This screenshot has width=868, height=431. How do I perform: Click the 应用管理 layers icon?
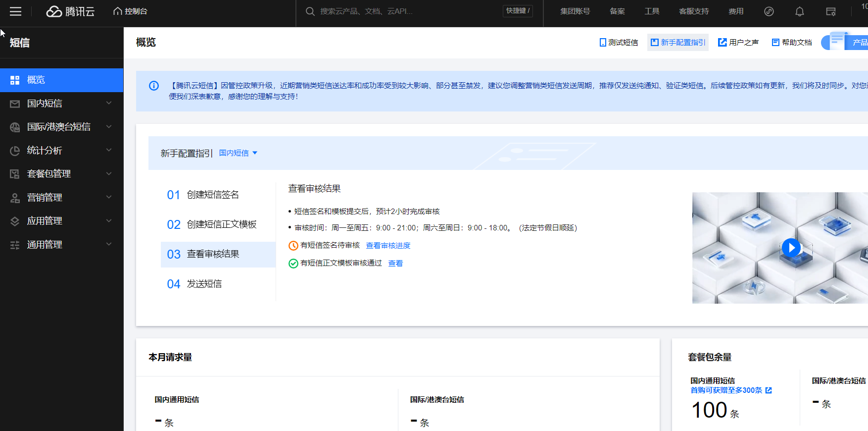[15, 221]
